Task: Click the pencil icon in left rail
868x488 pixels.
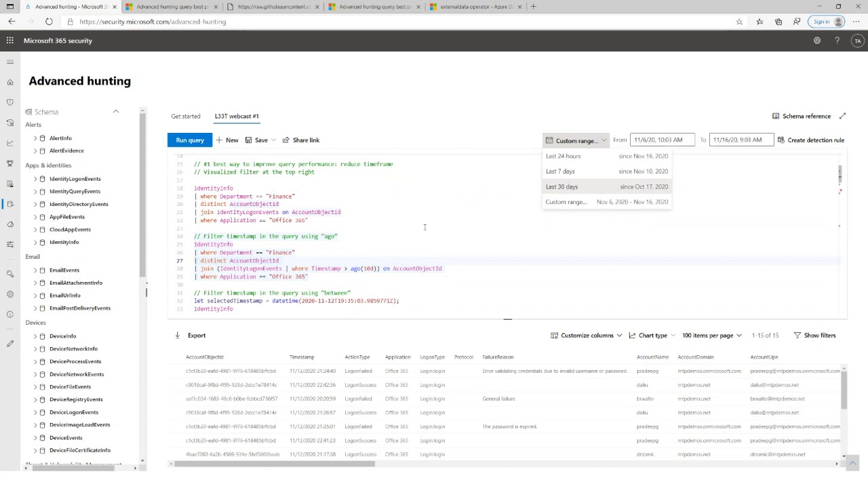Action: [10, 344]
